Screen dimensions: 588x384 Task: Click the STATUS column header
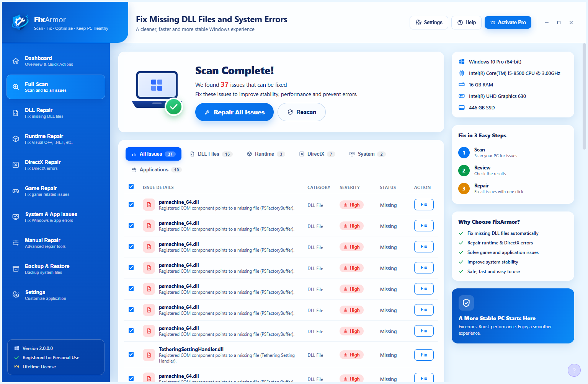point(388,187)
